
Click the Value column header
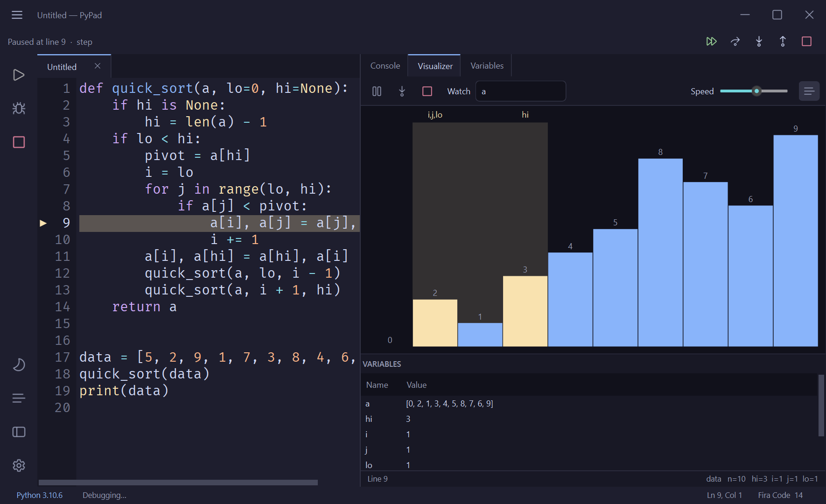point(416,385)
